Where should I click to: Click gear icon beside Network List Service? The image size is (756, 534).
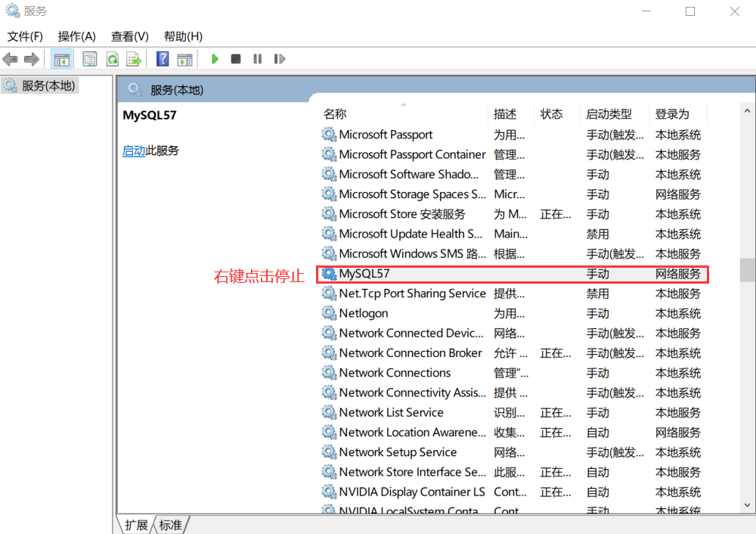click(329, 412)
